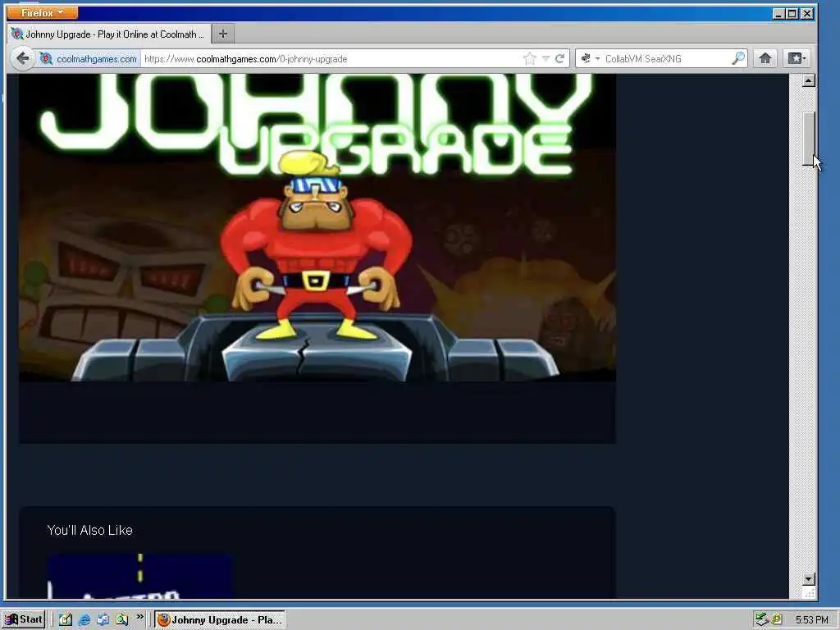Open the search engine selector dropdown
Viewport: 840px width, 630px height.
591,59
